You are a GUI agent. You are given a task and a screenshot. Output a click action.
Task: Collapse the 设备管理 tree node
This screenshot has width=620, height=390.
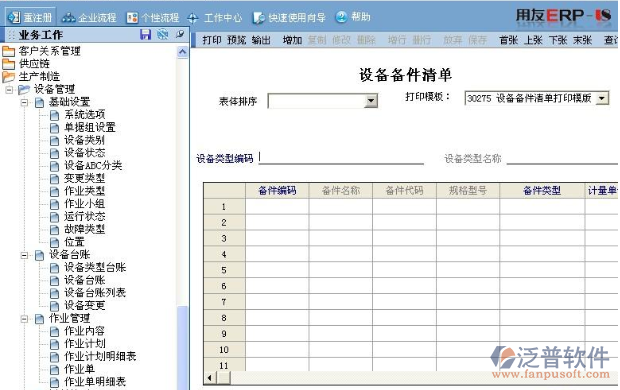click(x=9, y=90)
